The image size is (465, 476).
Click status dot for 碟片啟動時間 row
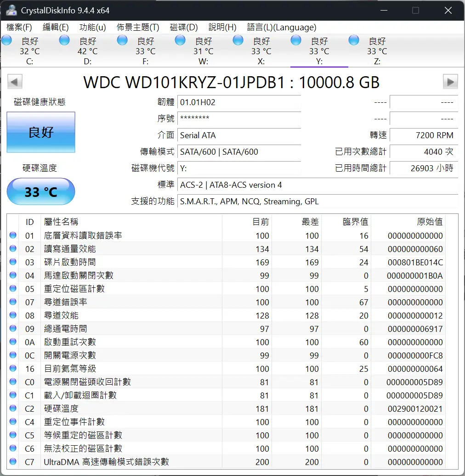point(13,262)
